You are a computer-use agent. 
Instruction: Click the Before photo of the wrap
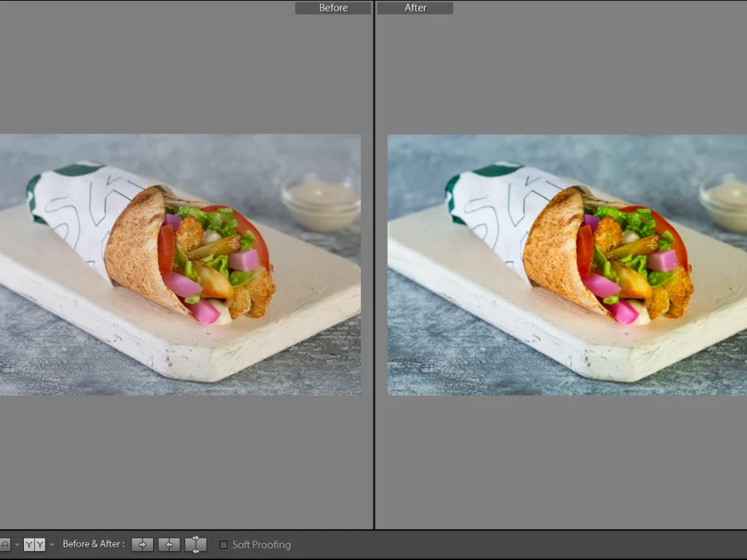[180, 265]
